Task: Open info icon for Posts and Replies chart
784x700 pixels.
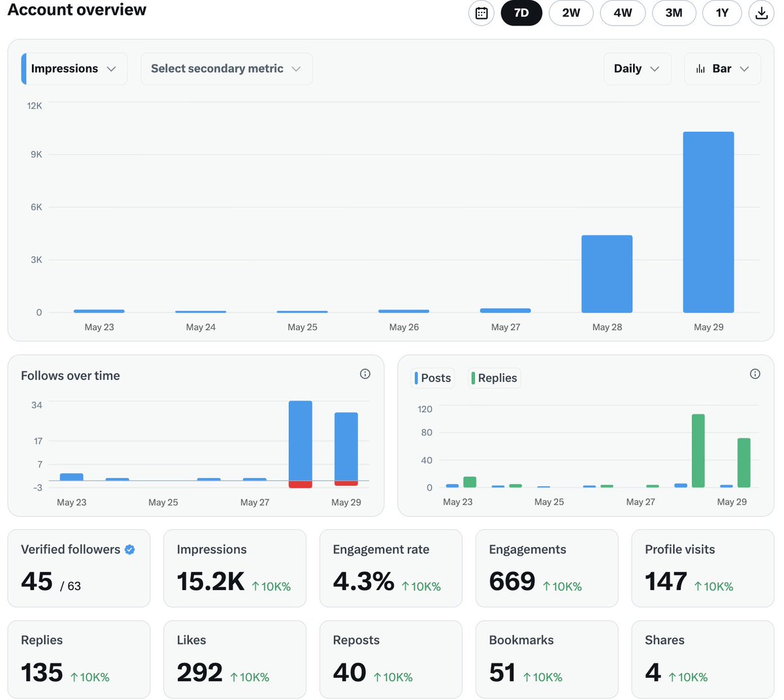Action: click(755, 374)
